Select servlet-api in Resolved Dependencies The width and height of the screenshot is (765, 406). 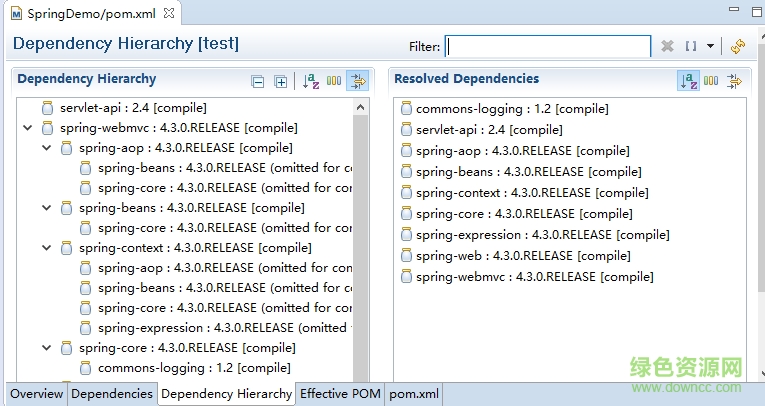pos(489,130)
